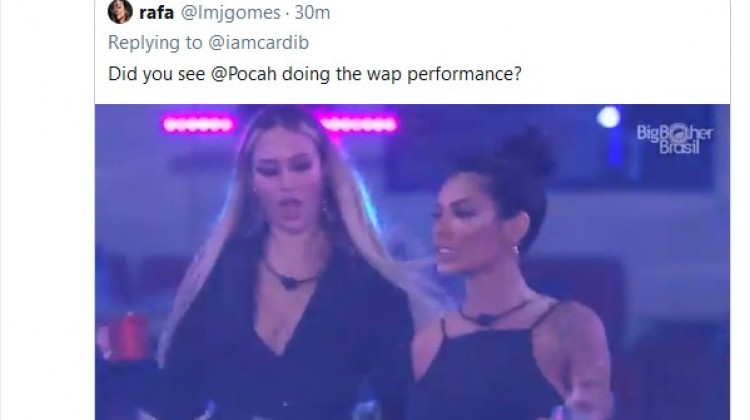The image size is (750, 420).
Task: Click blank tweet header space right of timestamp
Action: click(x=526, y=13)
